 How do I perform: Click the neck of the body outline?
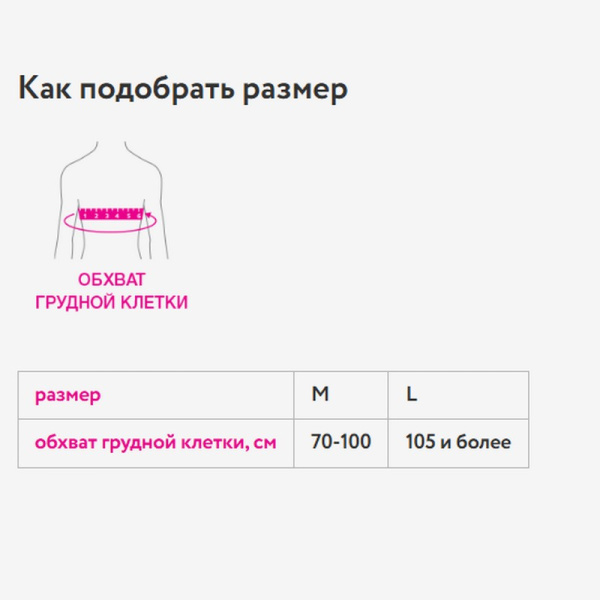[111, 147]
